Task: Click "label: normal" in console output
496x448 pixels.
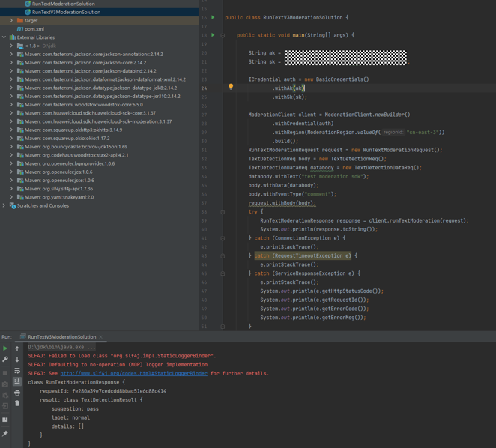Action: click(x=71, y=417)
